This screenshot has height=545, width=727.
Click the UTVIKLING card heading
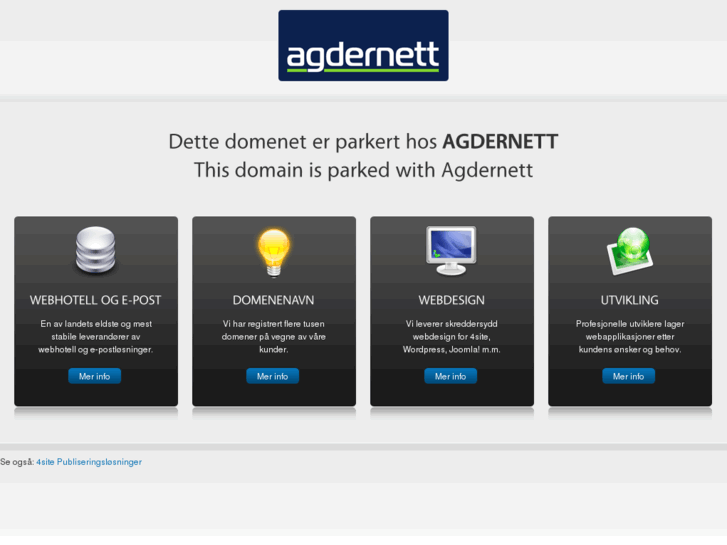[x=630, y=300]
